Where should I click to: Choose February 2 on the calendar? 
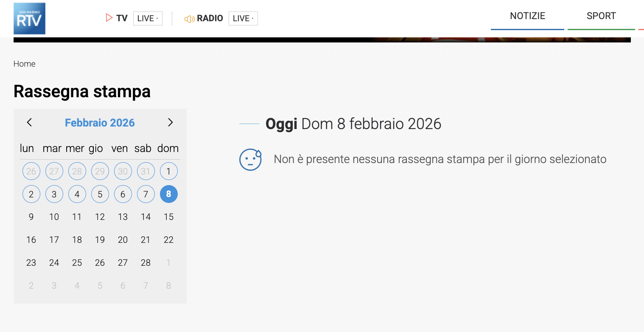(31, 194)
